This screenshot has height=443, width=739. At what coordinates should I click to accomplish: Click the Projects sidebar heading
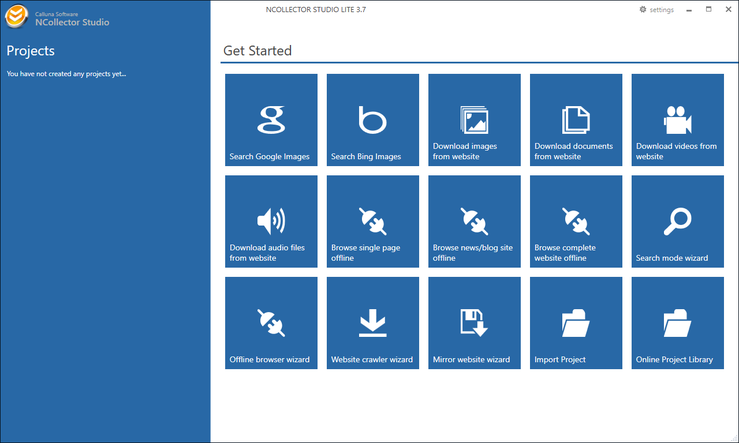coord(31,51)
